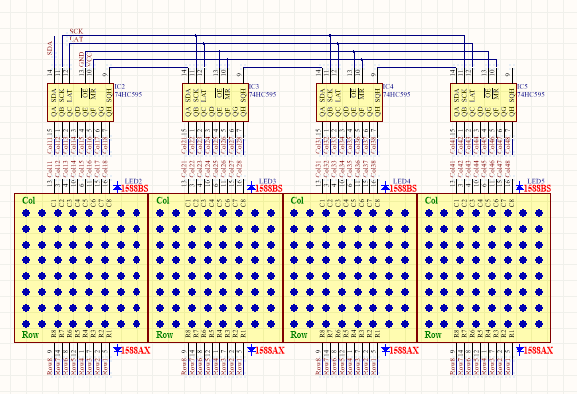Select the IC3 74HC595 shift register
Screen dimensions: 577x394
click(215, 102)
